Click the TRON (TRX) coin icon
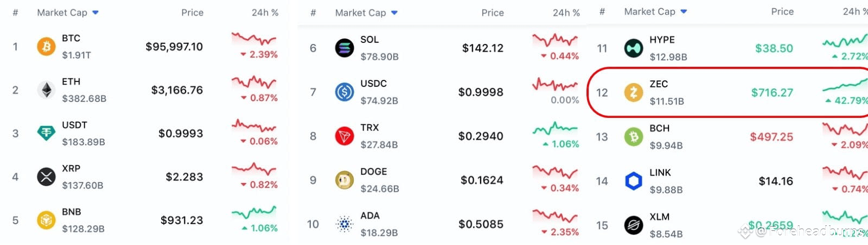Viewport: 868px width, 245px height. pyautogui.click(x=344, y=136)
